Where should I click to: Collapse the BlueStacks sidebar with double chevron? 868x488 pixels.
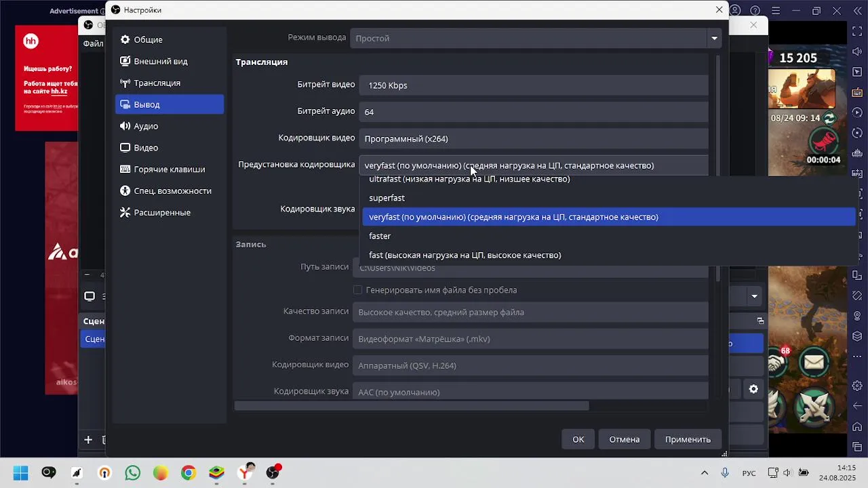click(858, 10)
